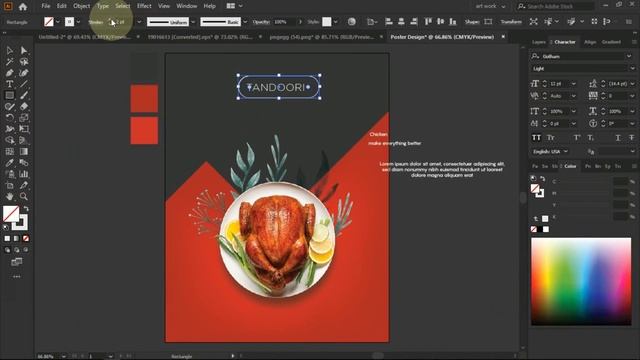The width and height of the screenshot is (640, 360).
Task: Set None fill mode below swatches
Action: tap(26, 238)
